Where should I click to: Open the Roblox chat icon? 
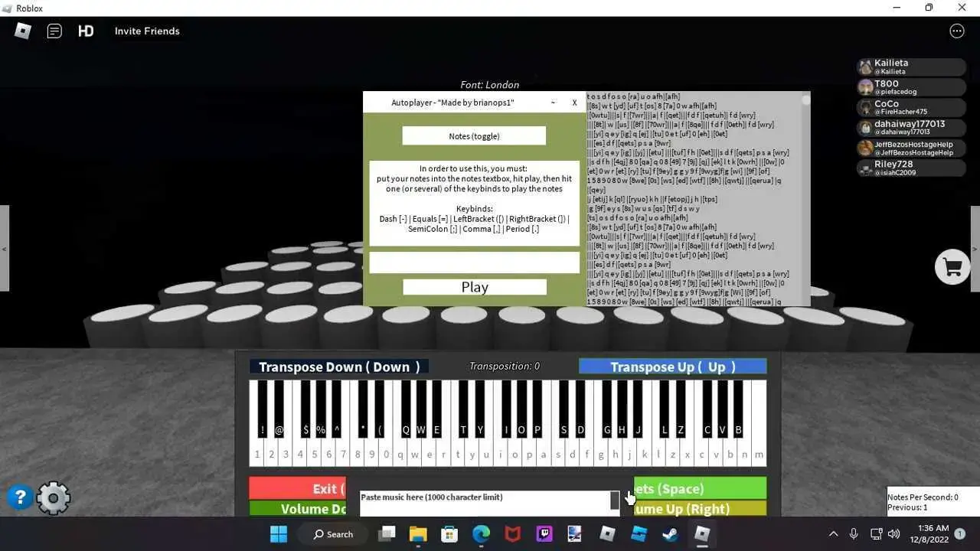pos(54,31)
